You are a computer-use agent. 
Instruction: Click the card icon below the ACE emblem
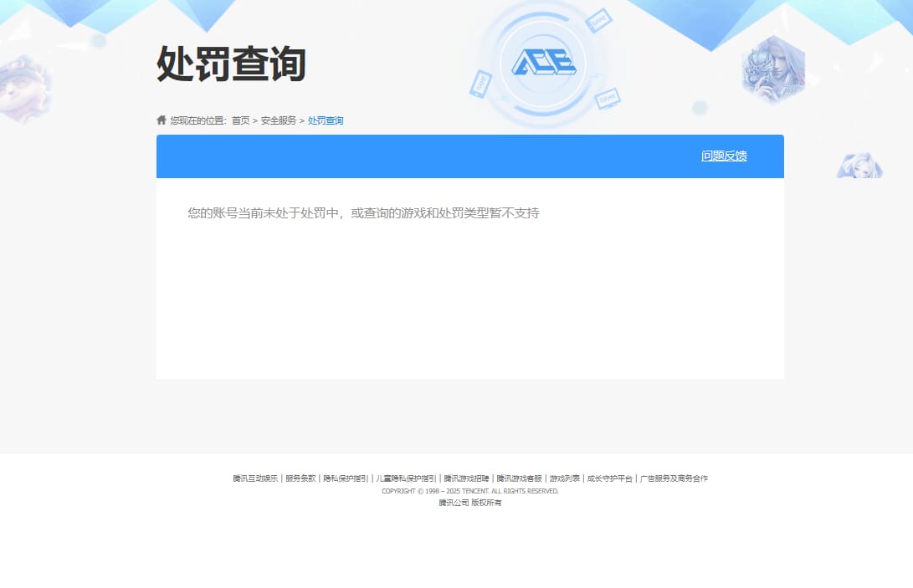point(608,97)
